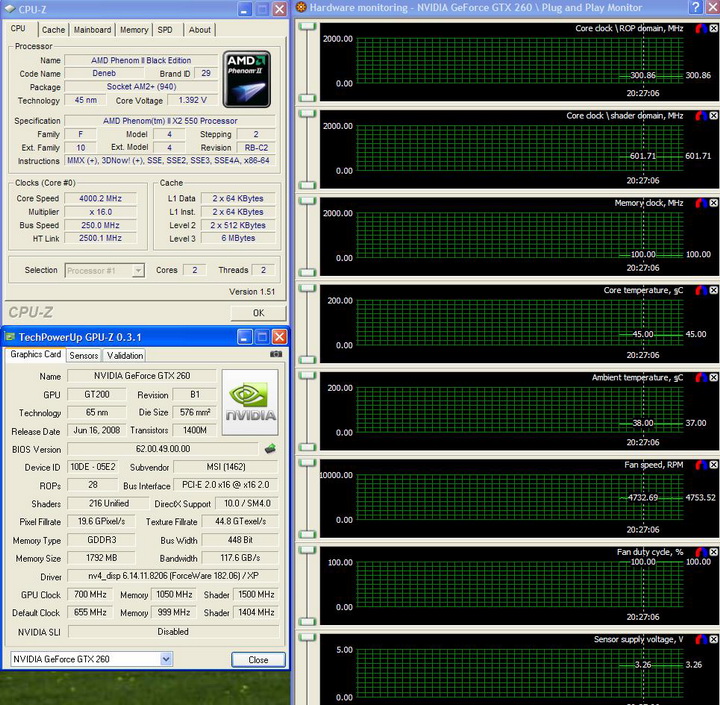Close the Ambient temperature graph
Screen dimensions: 720x705
[x=714, y=378]
